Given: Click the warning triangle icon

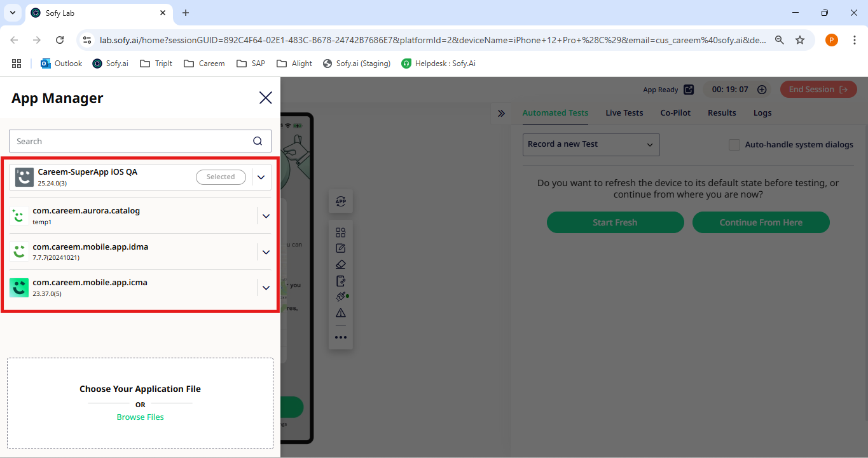Looking at the screenshot, I should 341,313.
